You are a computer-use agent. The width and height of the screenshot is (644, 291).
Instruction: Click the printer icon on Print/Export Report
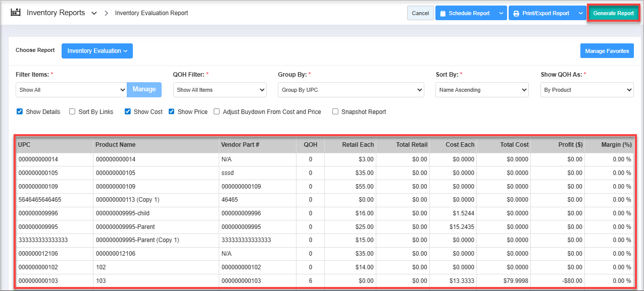coord(516,14)
